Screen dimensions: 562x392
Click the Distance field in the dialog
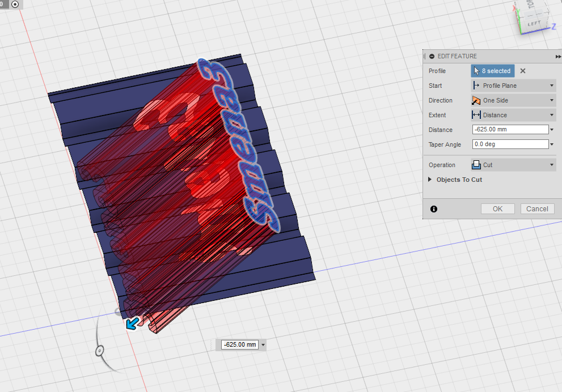(509, 130)
